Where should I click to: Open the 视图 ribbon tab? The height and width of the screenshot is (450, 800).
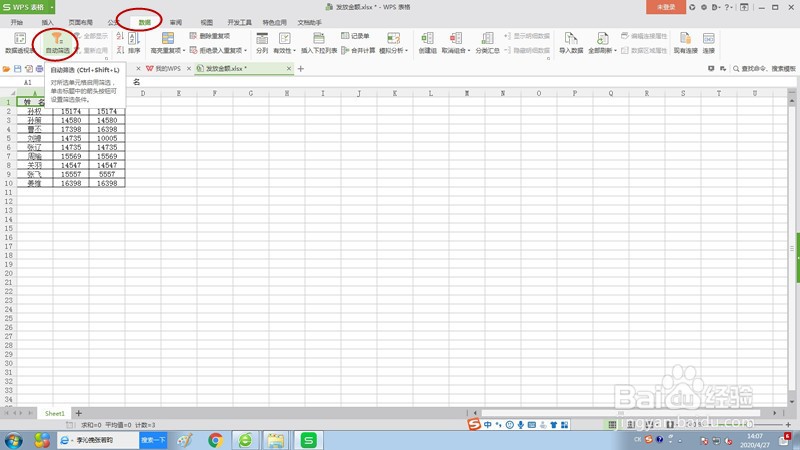[x=207, y=22]
